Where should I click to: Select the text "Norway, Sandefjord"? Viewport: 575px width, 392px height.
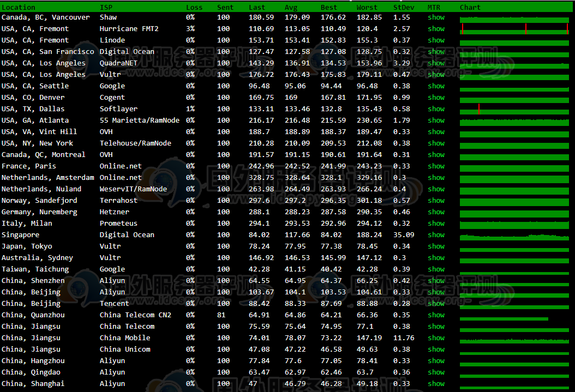[x=39, y=201]
